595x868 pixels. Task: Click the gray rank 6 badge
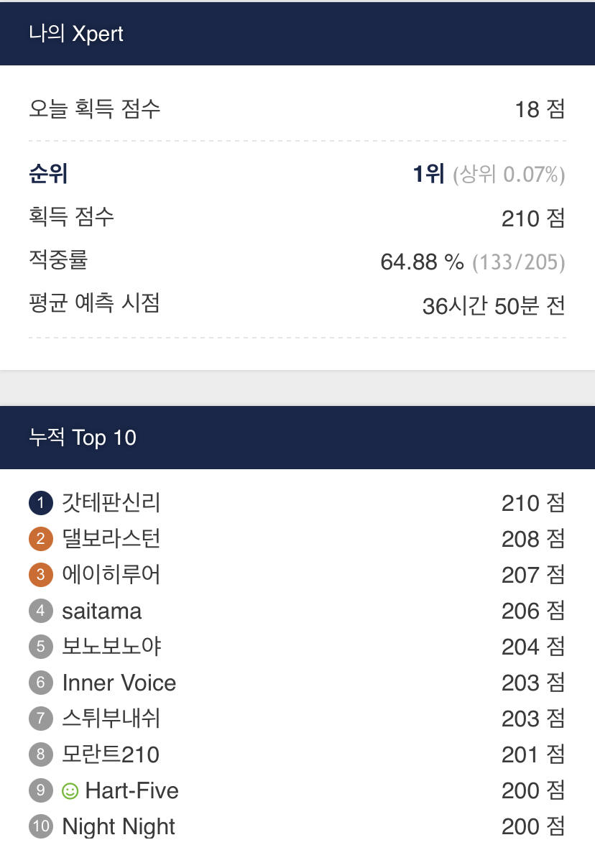[x=41, y=683]
